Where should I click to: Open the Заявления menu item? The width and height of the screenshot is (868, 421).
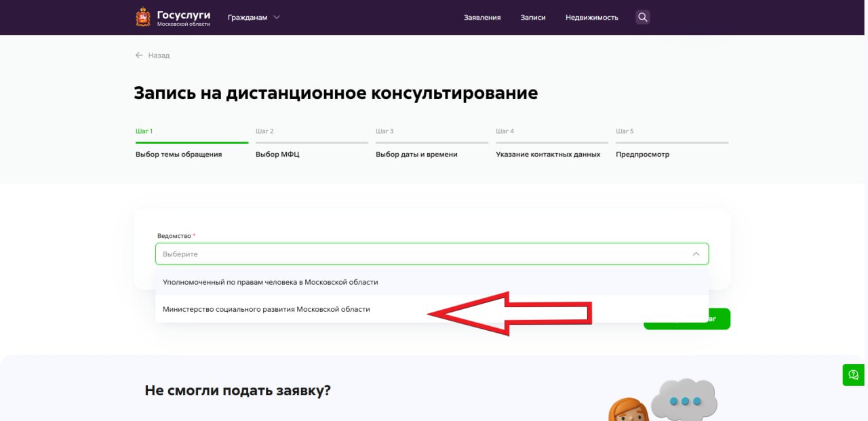pyautogui.click(x=482, y=18)
